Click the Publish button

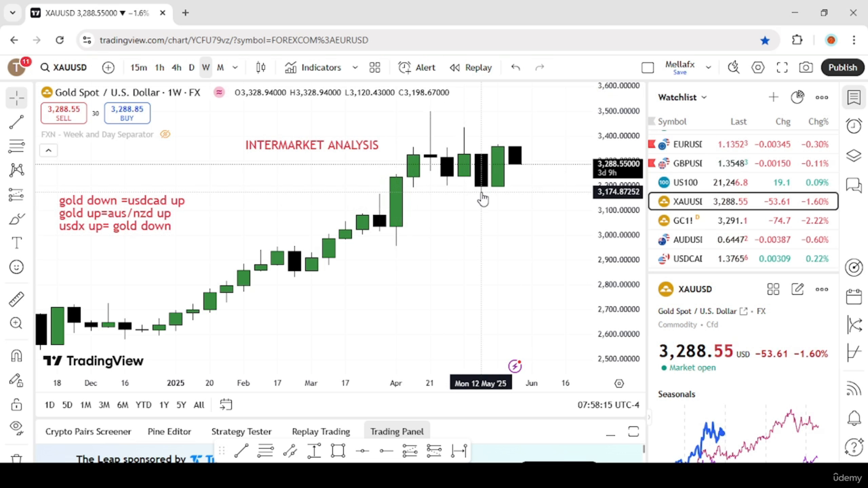[x=842, y=67]
